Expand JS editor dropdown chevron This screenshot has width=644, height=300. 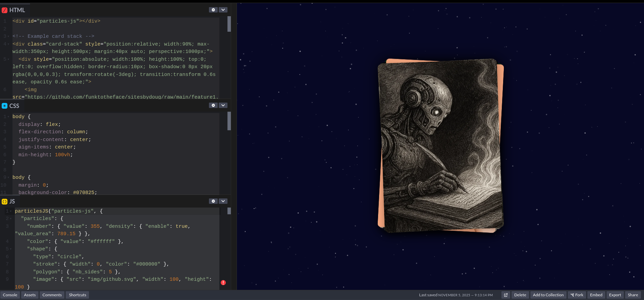click(223, 201)
